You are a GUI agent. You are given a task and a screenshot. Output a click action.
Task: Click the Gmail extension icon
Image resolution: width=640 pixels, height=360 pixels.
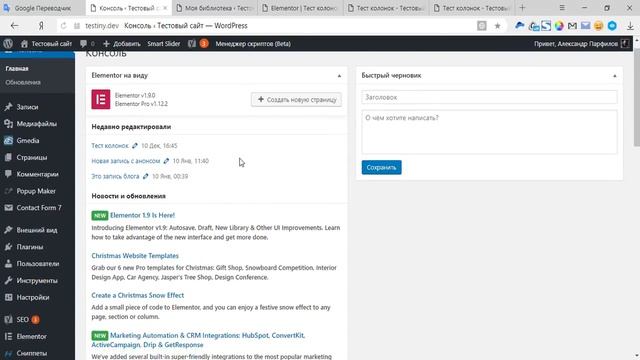572,26
